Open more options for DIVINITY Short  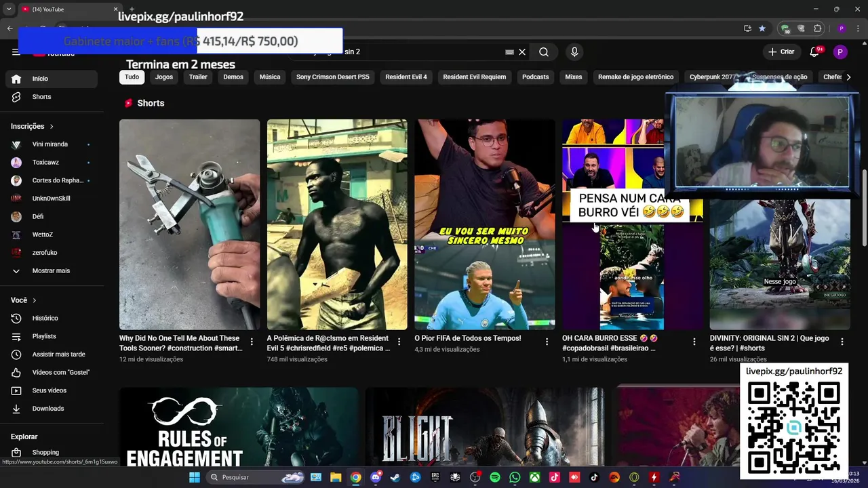tap(842, 342)
